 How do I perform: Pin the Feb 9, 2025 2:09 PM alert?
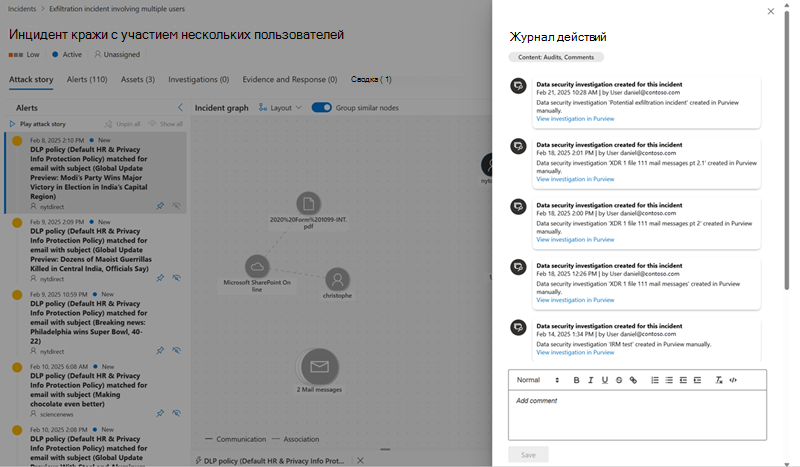point(160,278)
